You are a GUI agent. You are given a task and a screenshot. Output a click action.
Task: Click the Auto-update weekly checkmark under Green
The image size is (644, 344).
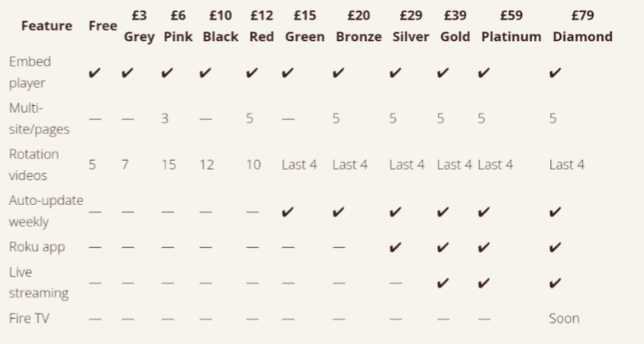[288, 212]
